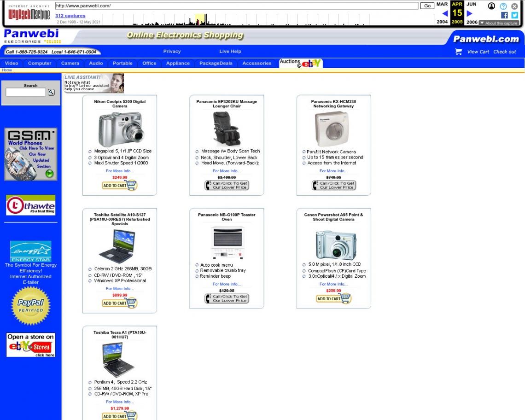Call/Click for KX-HCM230 Gateway lower price

coord(333,185)
